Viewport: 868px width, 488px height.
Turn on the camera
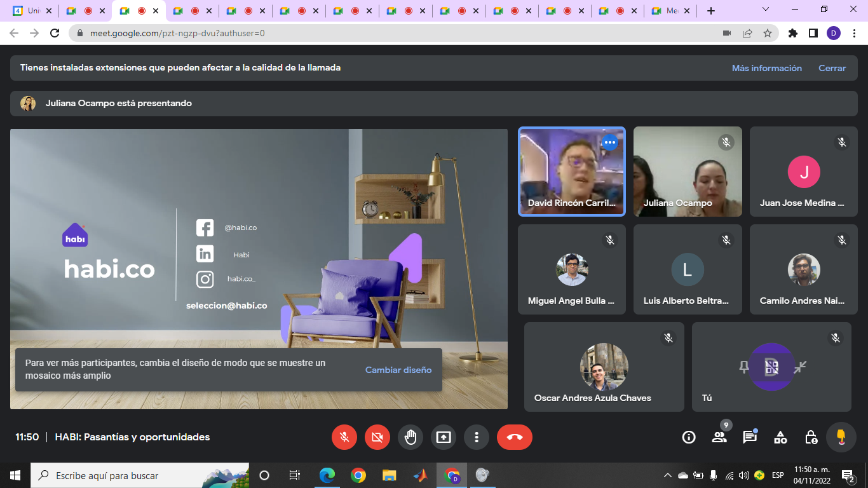[x=377, y=437]
